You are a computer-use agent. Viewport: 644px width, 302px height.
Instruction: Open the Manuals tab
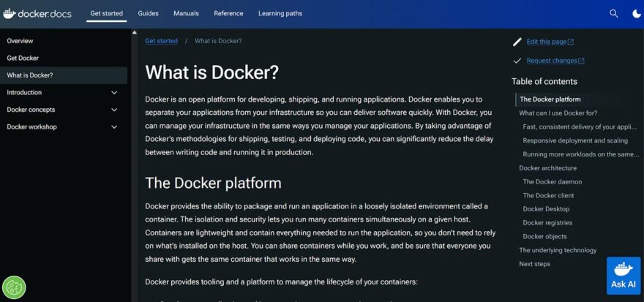click(x=186, y=13)
